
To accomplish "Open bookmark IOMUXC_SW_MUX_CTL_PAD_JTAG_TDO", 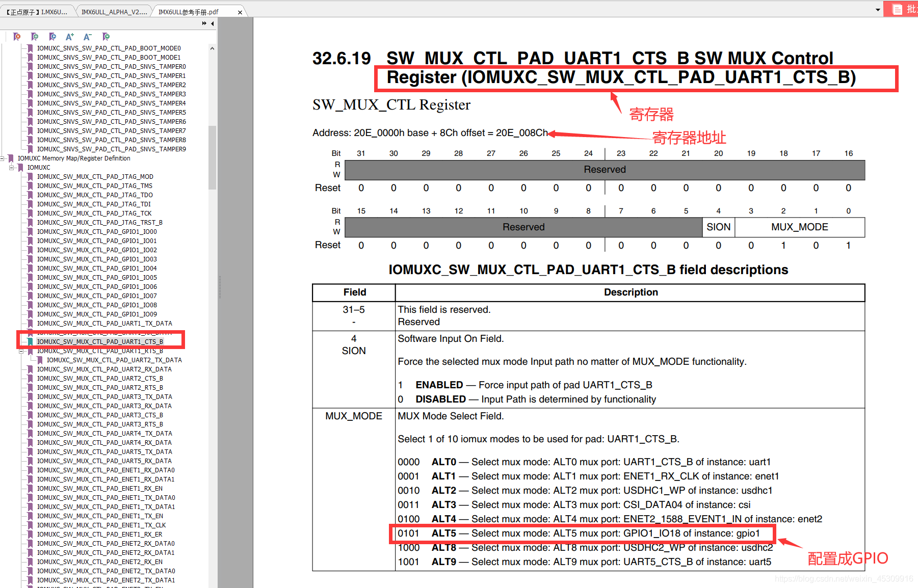I will 95,195.
